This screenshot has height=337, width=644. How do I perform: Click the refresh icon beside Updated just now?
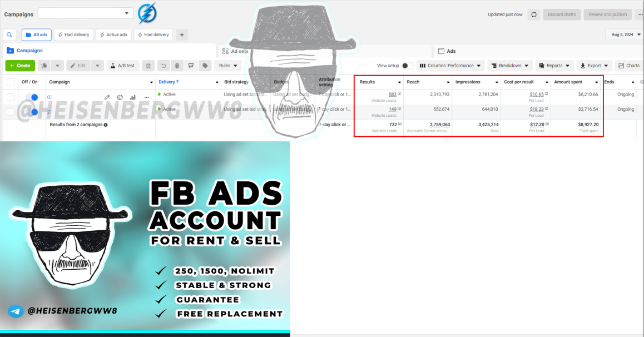tap(533, 14)
